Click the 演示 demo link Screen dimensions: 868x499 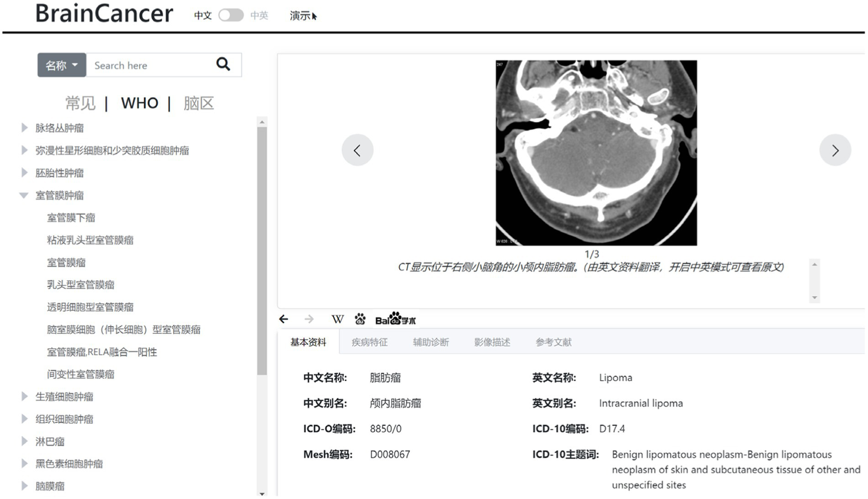point(300,16)
